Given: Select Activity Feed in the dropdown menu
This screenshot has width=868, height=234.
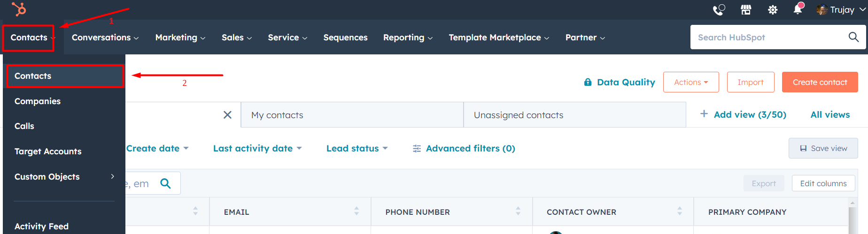Looking at the screenshot, I should tap(41, 226).
